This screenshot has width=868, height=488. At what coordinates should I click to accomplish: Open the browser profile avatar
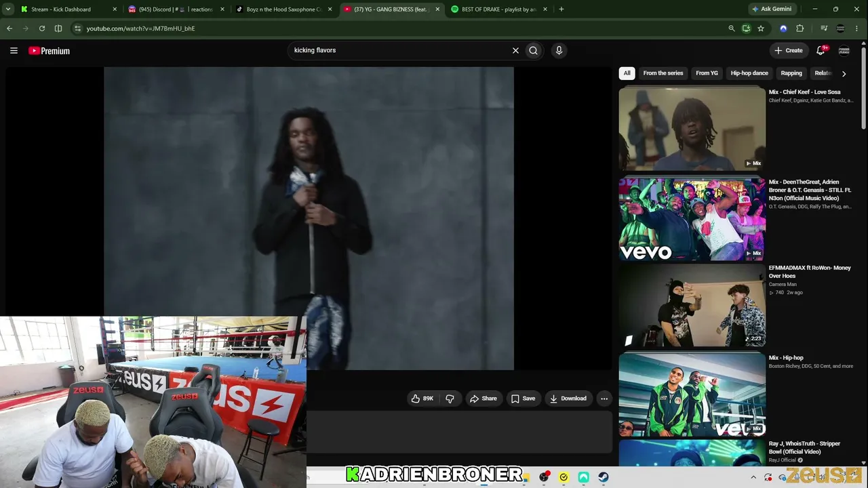pos(841,28)
